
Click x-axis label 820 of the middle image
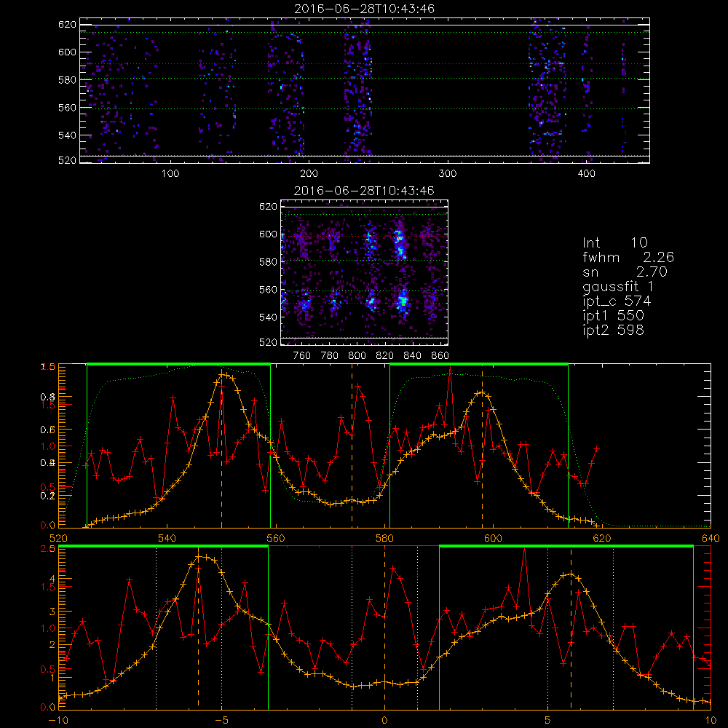[385, 356]
